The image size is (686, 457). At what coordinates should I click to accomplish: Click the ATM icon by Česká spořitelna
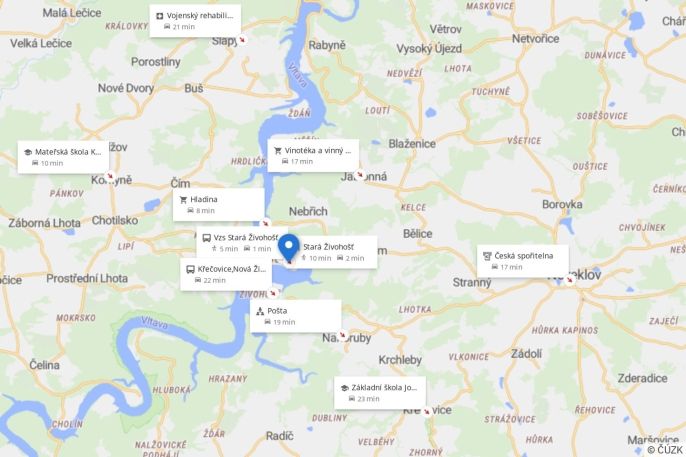[487, 256]
